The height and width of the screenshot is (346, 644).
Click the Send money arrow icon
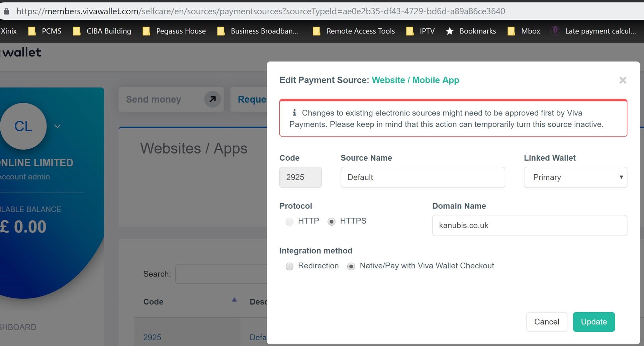click(212, 99)
